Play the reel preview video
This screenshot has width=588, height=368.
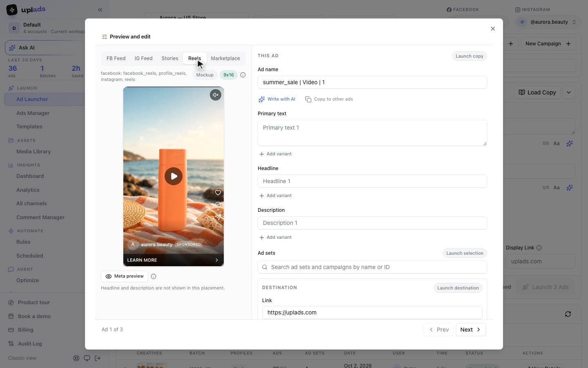(174, 176)
